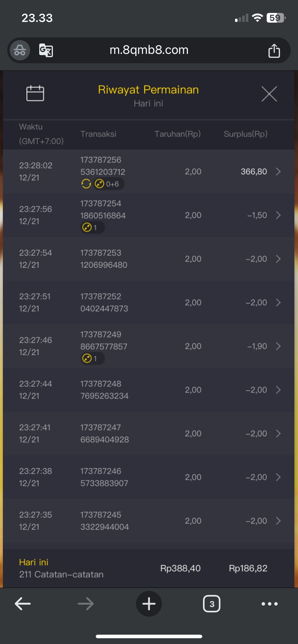
Task: Tap the m.8qmb8.com address bar
Action: 149,50
